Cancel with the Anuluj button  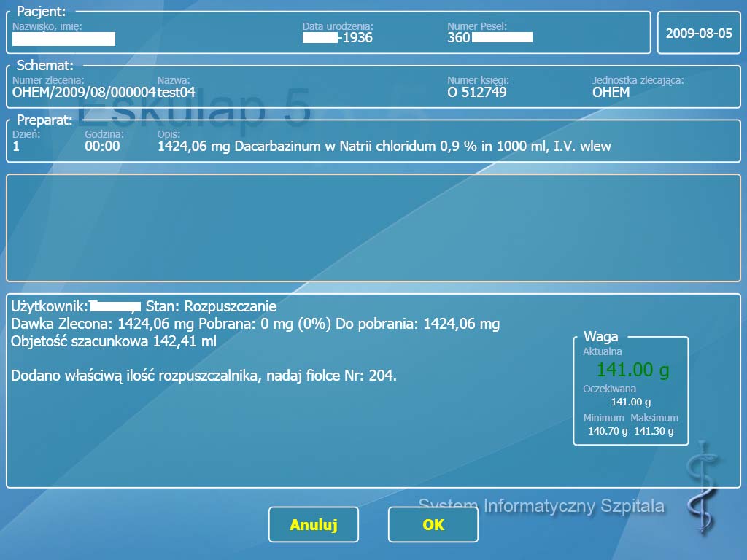[314, 524]
